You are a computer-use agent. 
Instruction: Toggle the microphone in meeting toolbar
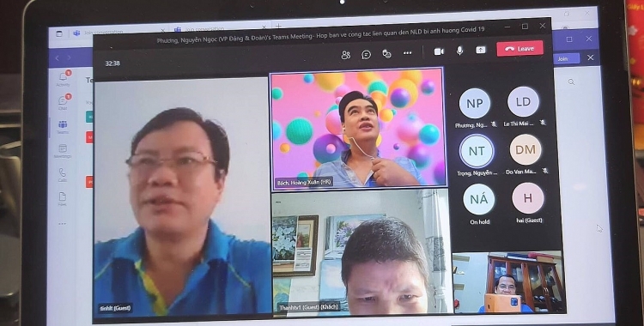pos(459,51)
